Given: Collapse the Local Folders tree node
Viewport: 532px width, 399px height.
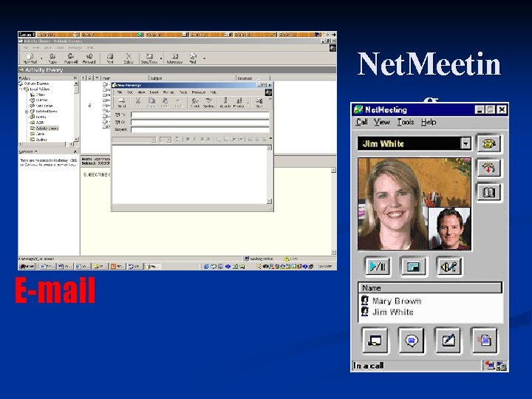Looking at the screenshot, I should pos(21,89).
